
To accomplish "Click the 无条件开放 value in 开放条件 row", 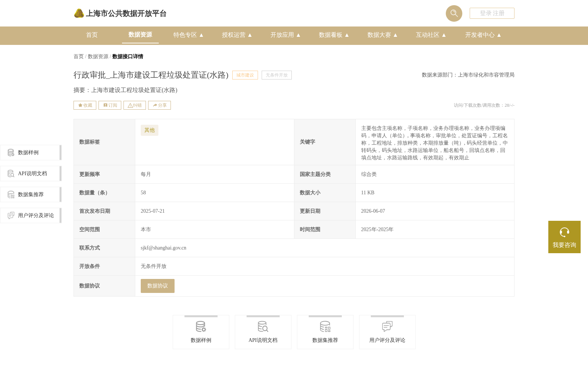I will [154, 266].
